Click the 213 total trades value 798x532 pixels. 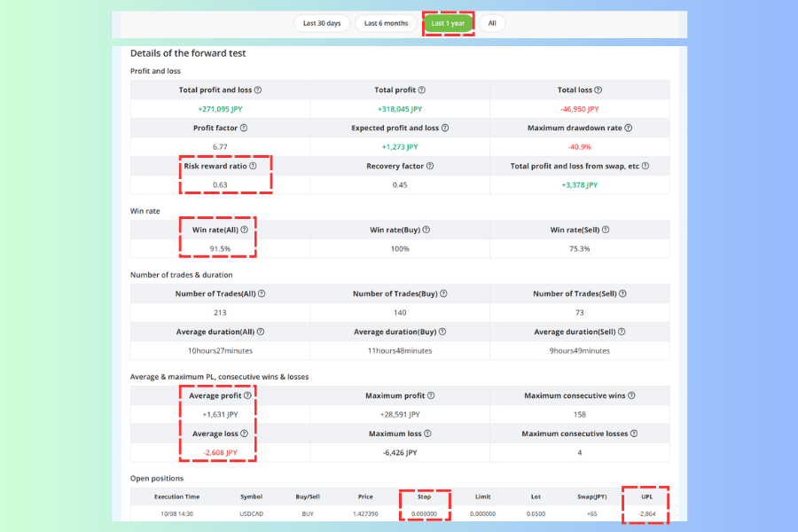[x=220, y=313]
